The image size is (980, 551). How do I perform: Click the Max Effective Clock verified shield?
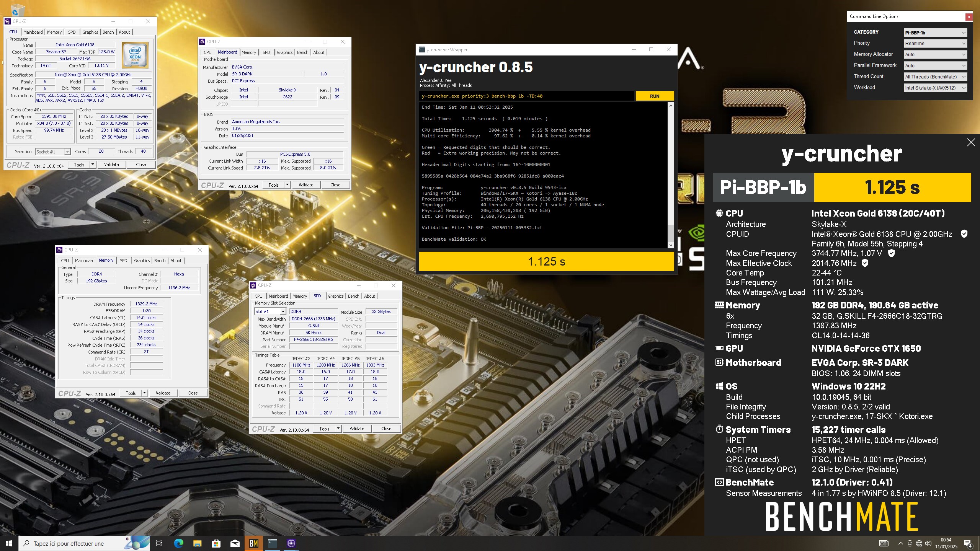[865, 263]
